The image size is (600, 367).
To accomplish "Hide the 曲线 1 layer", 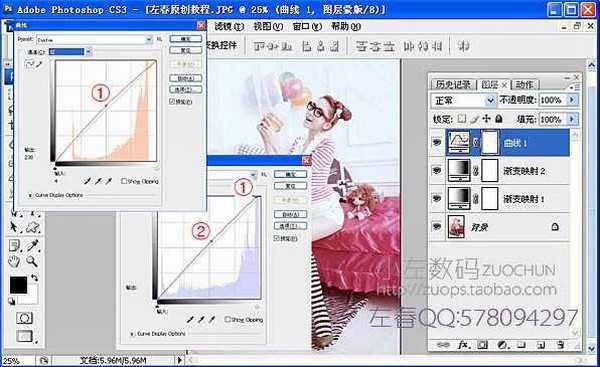I will pos(437,143).
